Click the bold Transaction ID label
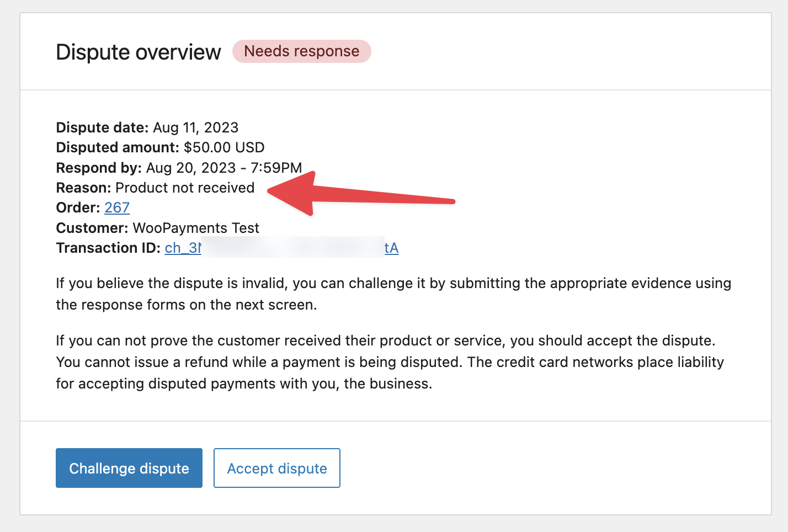Screen dimensions: 788x532 [x=108, y=248]
